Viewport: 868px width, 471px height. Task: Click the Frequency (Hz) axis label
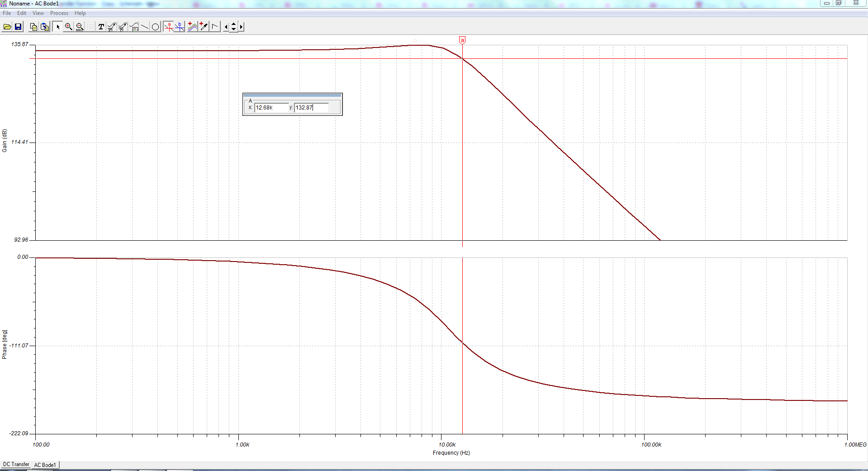[x=451, y=453]
